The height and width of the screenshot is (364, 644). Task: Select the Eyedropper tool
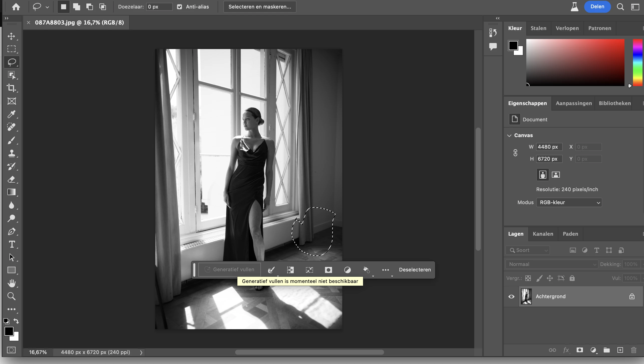pyautogui.click(x=11, y=114)
